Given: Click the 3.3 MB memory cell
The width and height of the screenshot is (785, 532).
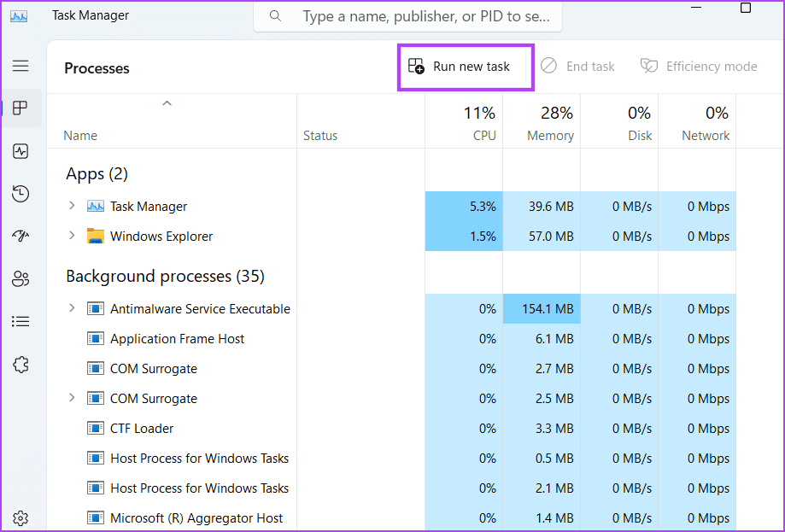Looking at the screenshot, I should (542, 429).
